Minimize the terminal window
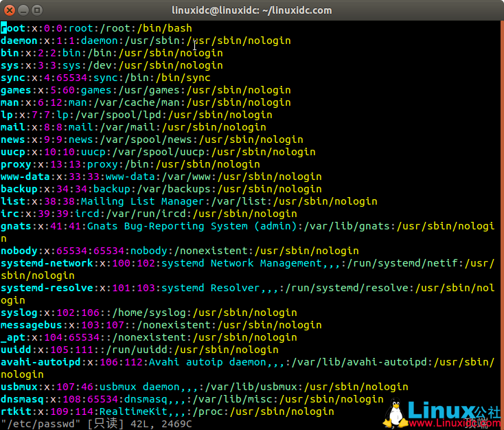The image size is (504, 430). (x=23, y=10)
